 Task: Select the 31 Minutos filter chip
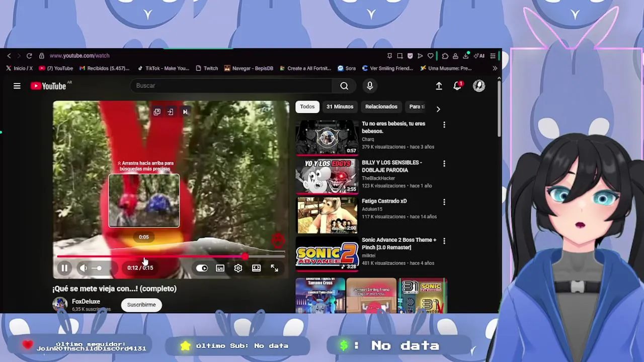tap(340, 107)
